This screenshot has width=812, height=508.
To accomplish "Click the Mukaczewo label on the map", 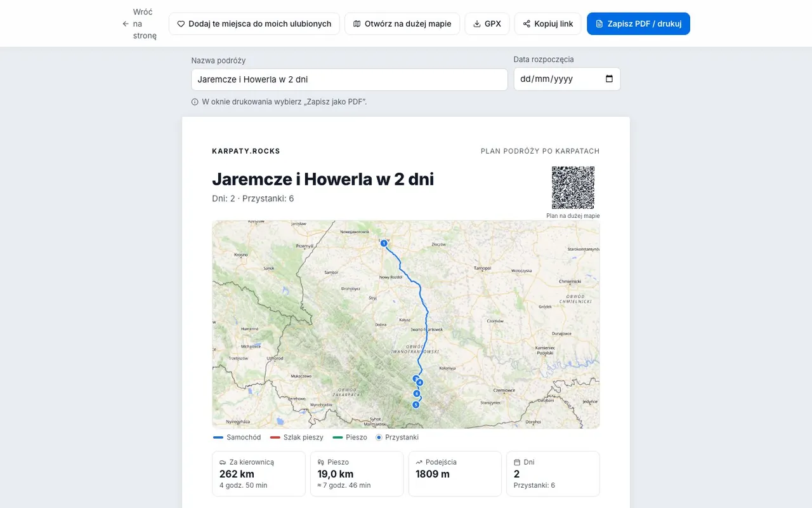I will point(301,376).
